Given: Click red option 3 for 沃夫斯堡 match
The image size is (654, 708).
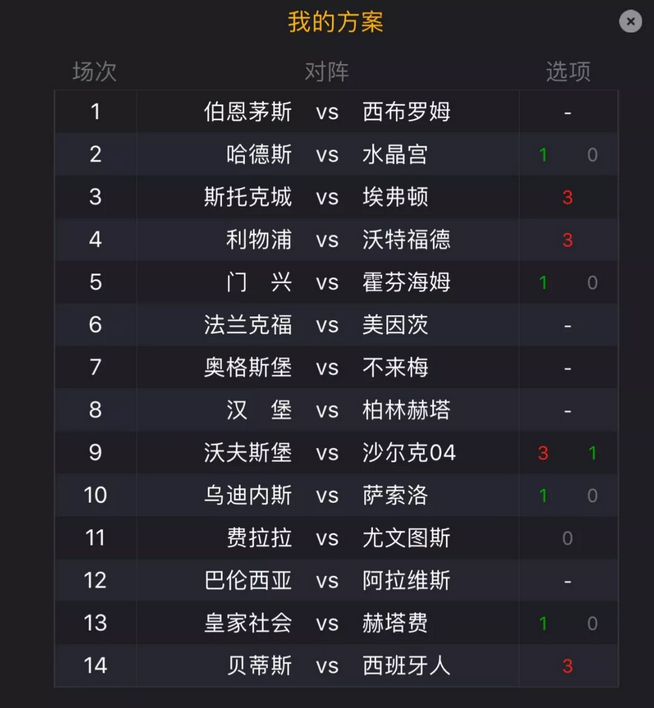Looking at the screenshot, I should [543, 453].
